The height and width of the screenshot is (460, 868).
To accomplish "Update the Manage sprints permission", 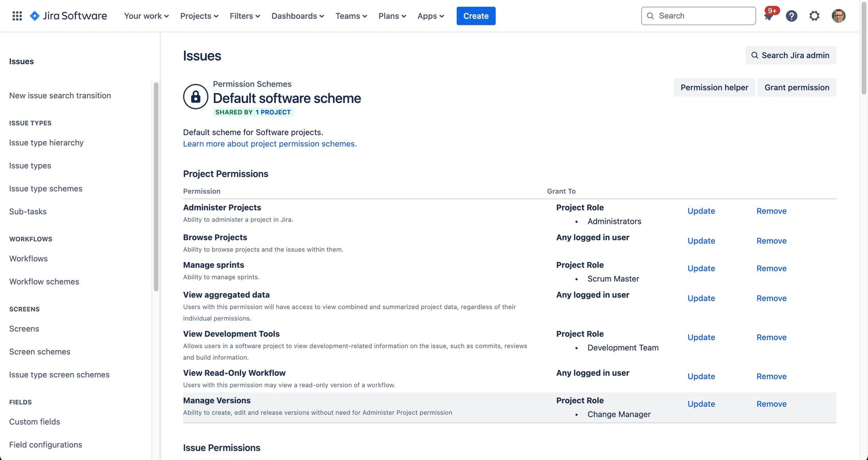I will click(x=701, y=268).
